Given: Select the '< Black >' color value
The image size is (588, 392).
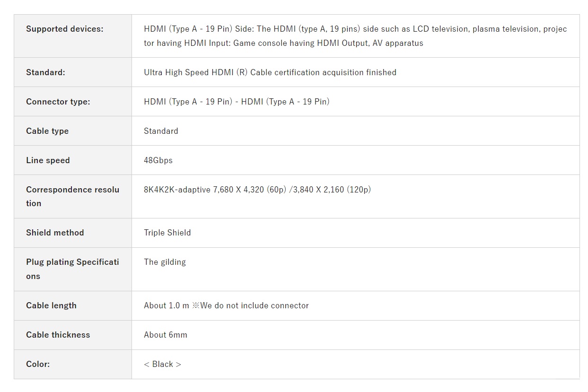Looking at the screenshot, I should click(162, 364).
